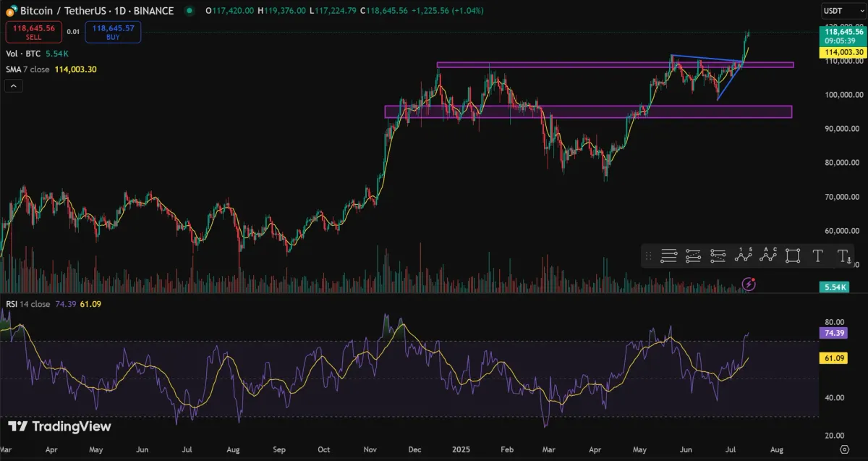This screenshot has width=868, height=461.
Task: Collapse the indicator legend with the chevron
Action: (14, 85)
